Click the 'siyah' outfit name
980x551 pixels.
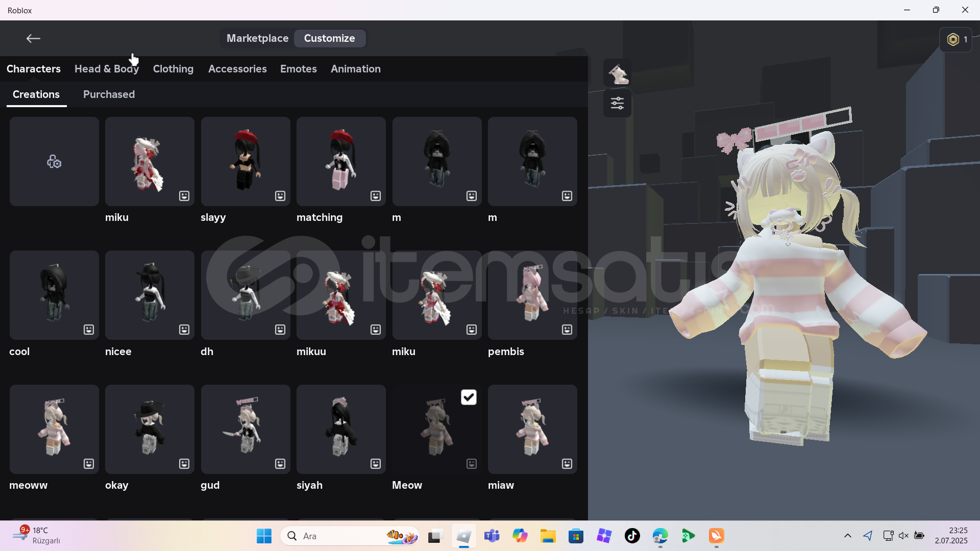click(309, 485)
